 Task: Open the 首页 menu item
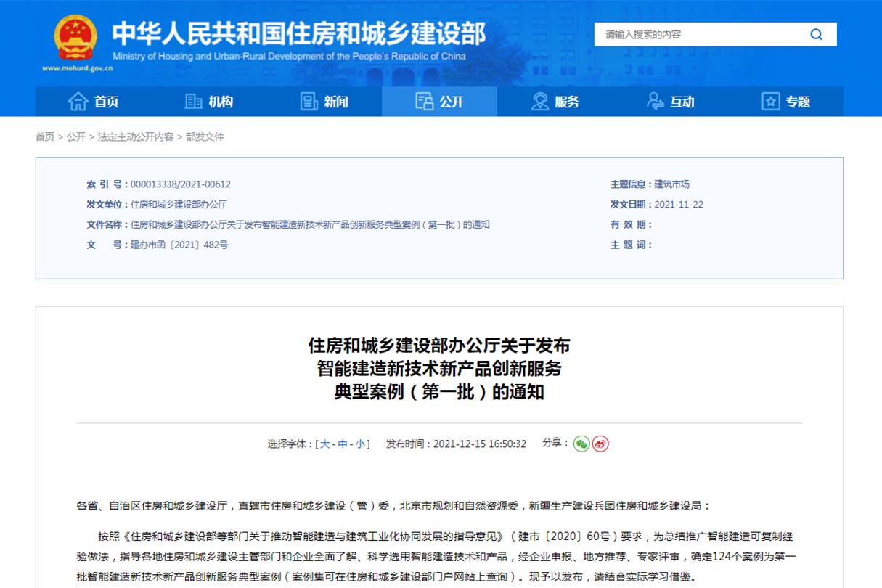(x=105, y=102)
